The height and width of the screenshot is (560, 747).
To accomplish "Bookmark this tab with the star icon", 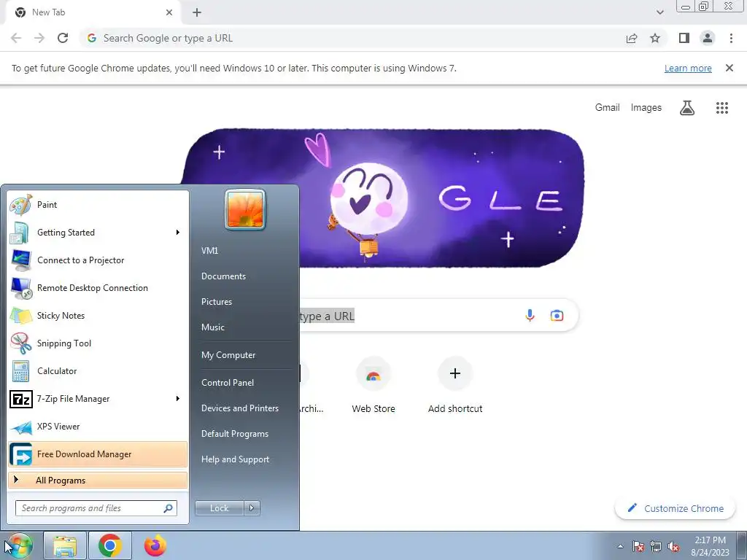I will pos(655,38).
